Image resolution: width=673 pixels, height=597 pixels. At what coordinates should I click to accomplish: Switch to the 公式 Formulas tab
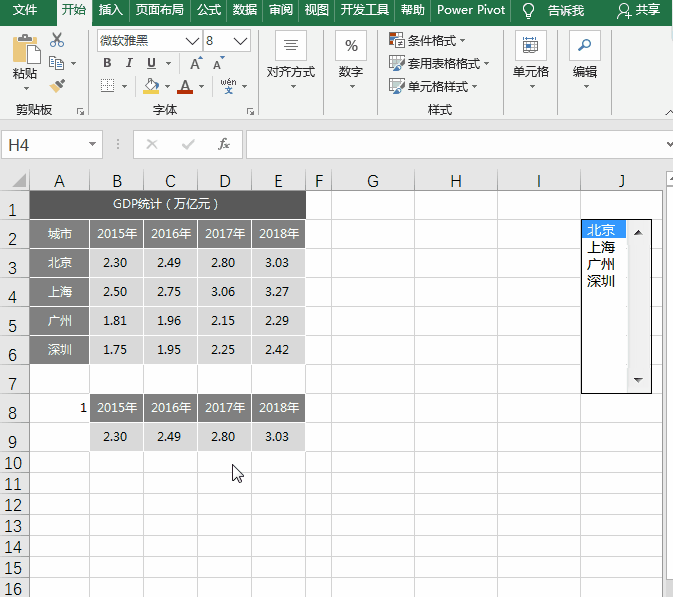pyautogui.click(x=209, y=10)
